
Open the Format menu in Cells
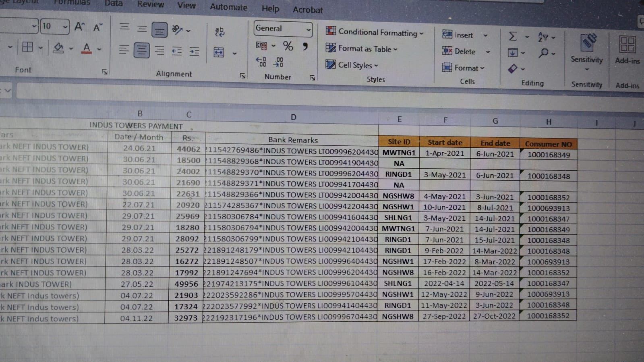pyautogui.click(x=463, y=68)
